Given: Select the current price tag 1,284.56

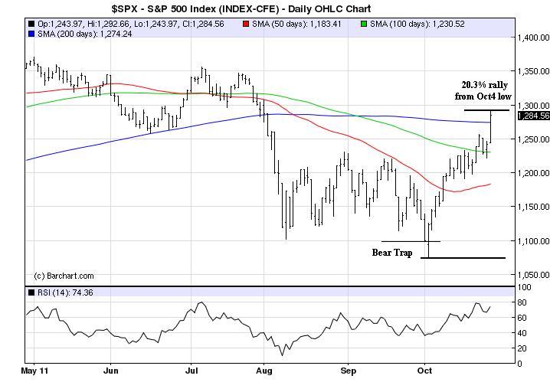Looking at the screenshot, I should (x=533, y=116).
